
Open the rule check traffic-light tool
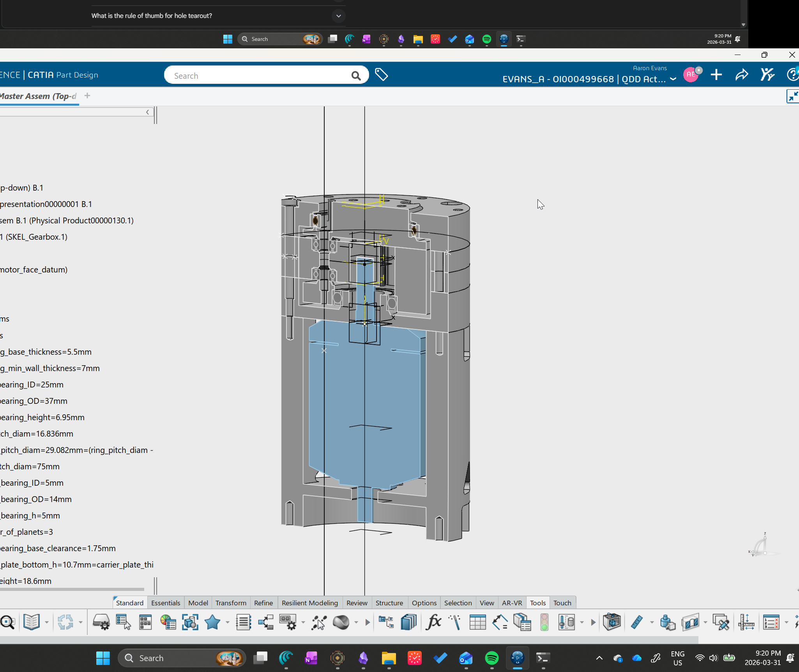tap(544, 622)
